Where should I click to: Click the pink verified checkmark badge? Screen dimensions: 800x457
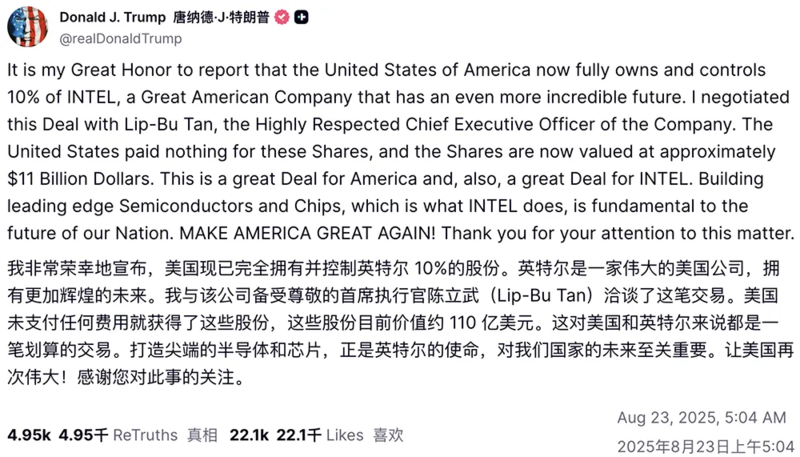click(283, 19)
